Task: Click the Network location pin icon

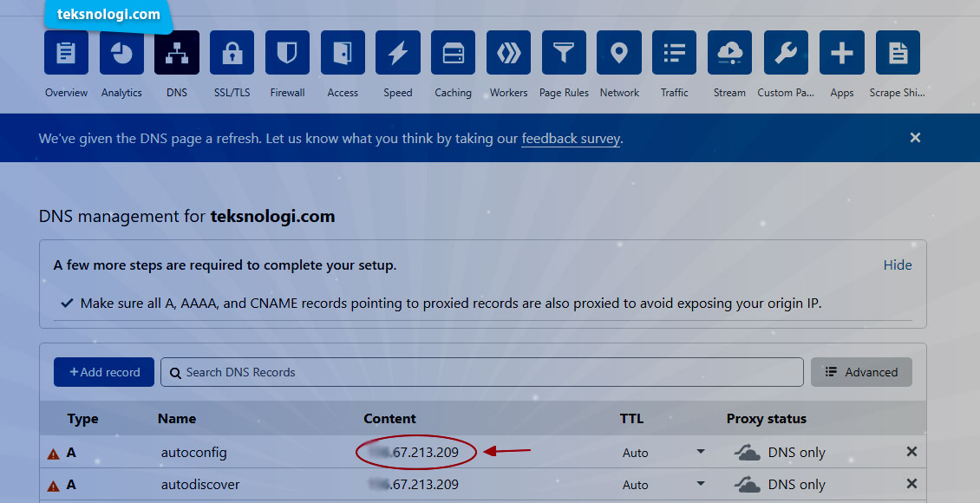Action: [x=618, y=52]
